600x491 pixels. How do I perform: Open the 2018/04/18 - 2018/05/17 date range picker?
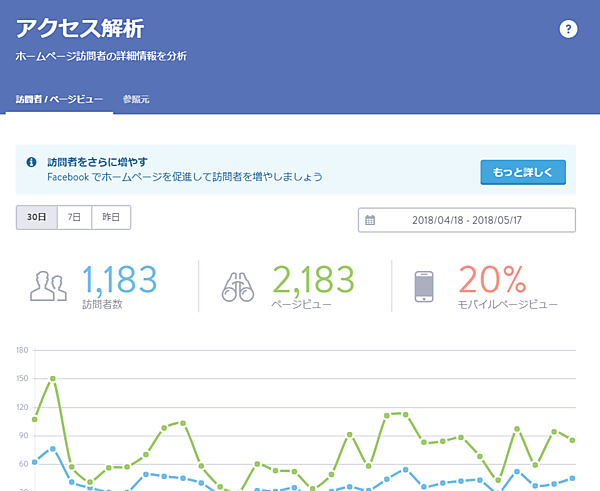pyautogui.click(x=466, y=220)
